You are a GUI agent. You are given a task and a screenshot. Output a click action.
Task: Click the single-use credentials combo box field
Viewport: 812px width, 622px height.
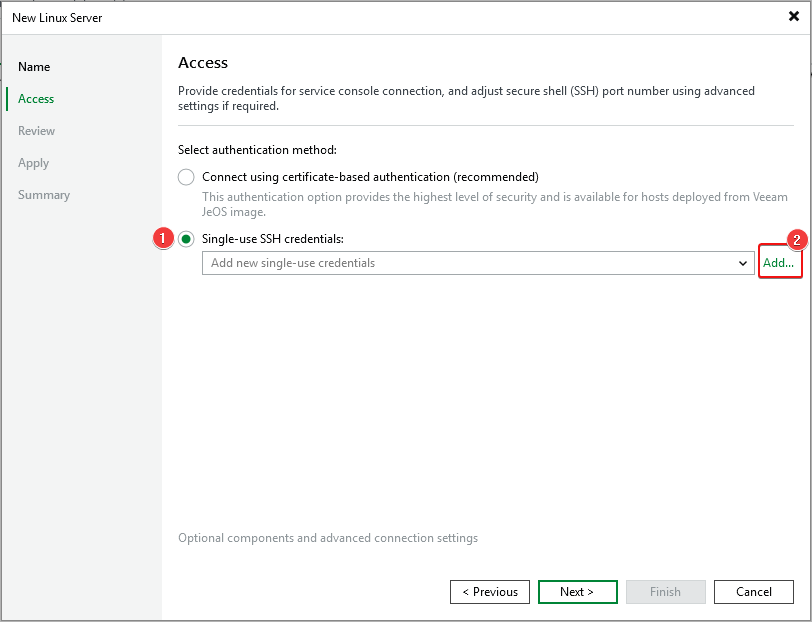466,263
